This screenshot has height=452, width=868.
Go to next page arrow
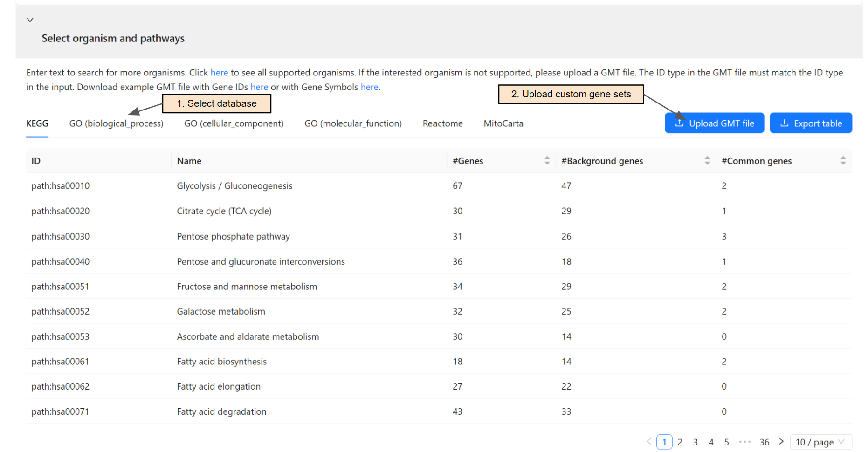coord(781,442)
